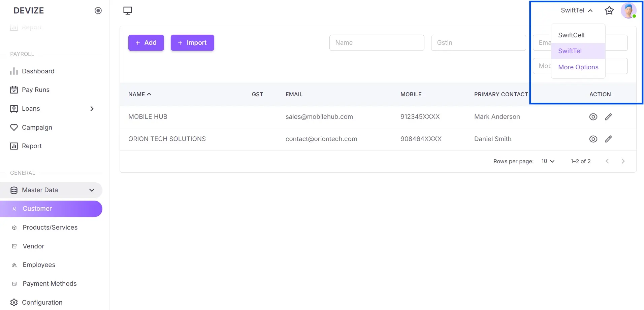Click the GST column header

click(x=257, y=95)
